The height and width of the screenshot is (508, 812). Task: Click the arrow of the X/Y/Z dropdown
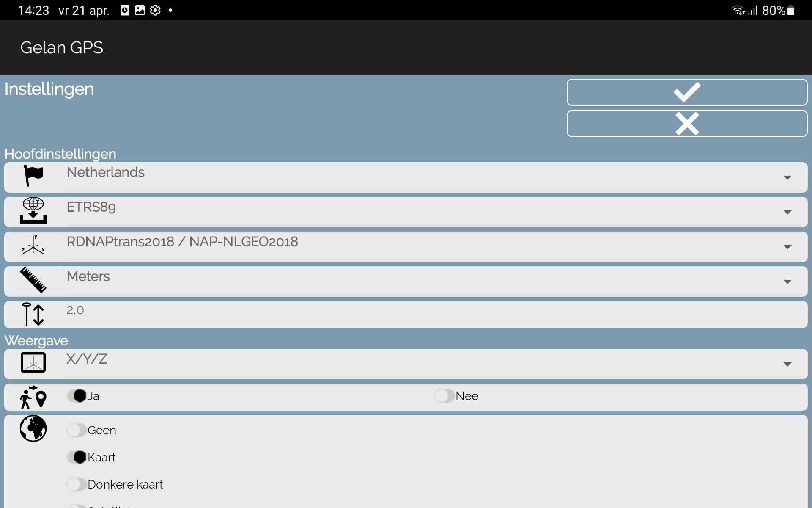[x=787, y=364]
